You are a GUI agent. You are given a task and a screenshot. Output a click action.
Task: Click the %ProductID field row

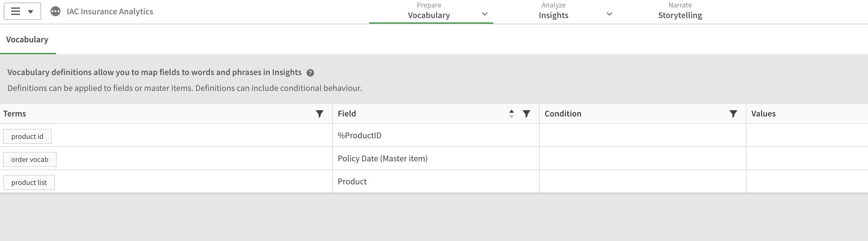[x=359, y=135]
